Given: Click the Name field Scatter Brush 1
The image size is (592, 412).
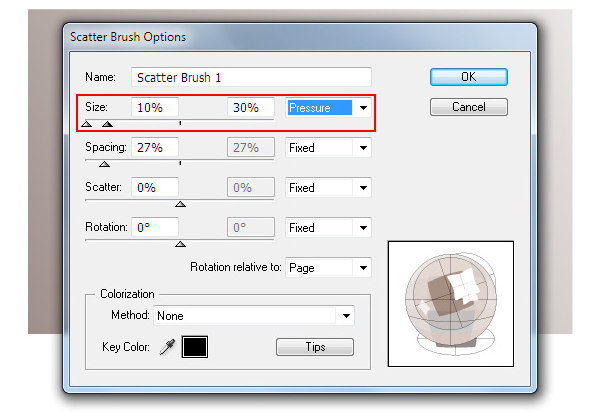Looking at the screenshot, I should (x=251, y=77).
